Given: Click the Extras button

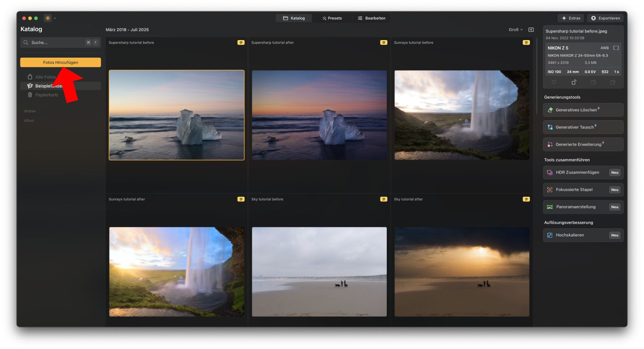Looking at the screenshot, I should click(x=571, y=18).
